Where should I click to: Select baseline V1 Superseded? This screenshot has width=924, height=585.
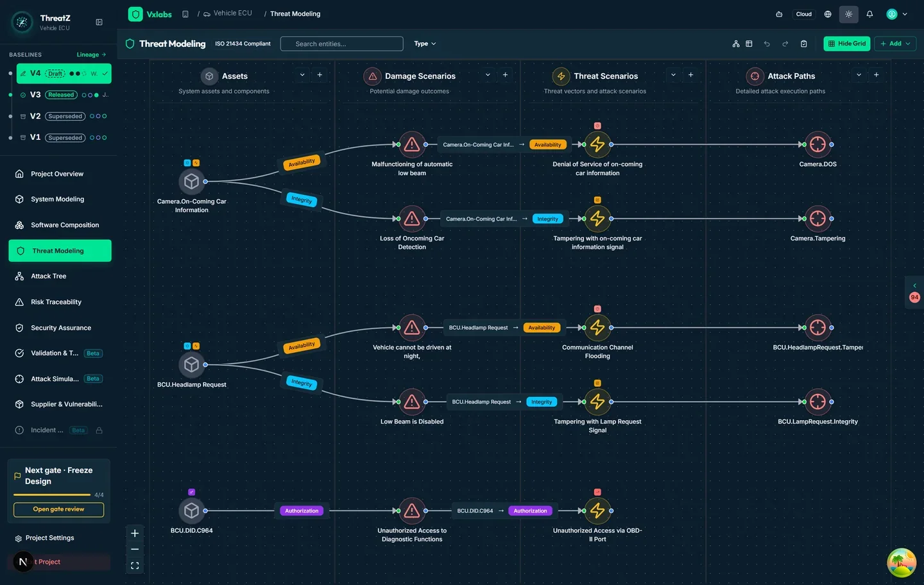64,137
